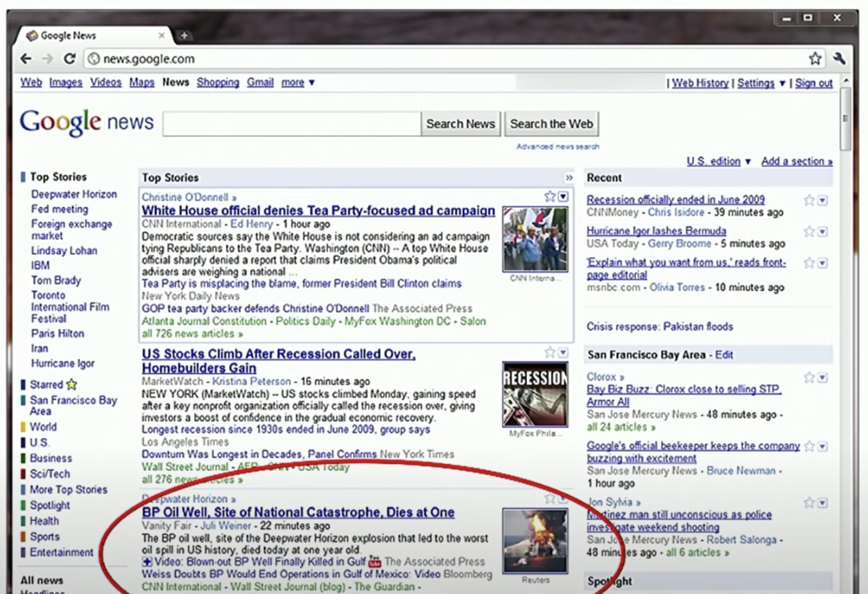Expand Top Stories section with double chevron
This screenshot has width=868, height=594.
click(569, 178)
